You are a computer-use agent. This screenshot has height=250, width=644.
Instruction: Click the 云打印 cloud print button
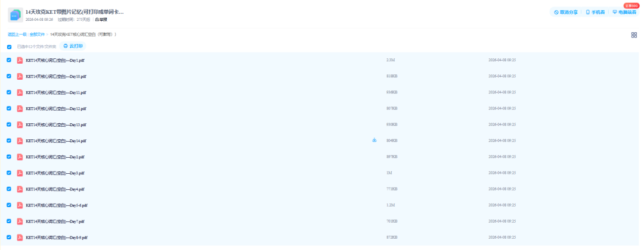click(73, 46)
